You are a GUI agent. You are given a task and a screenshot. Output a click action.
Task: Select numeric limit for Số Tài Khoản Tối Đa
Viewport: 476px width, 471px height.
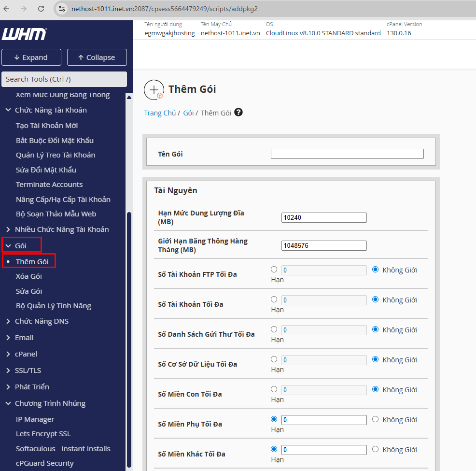pyautogui.click(x=274, y=300)
